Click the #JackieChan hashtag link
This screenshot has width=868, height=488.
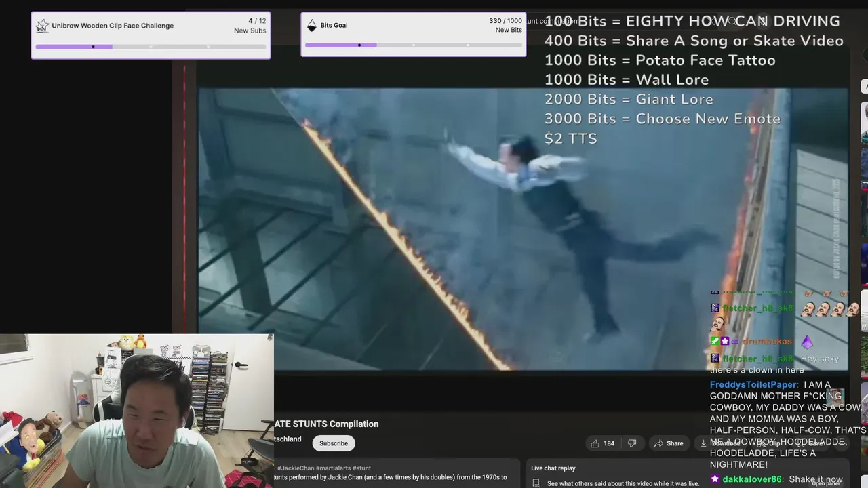pos(295,468)
